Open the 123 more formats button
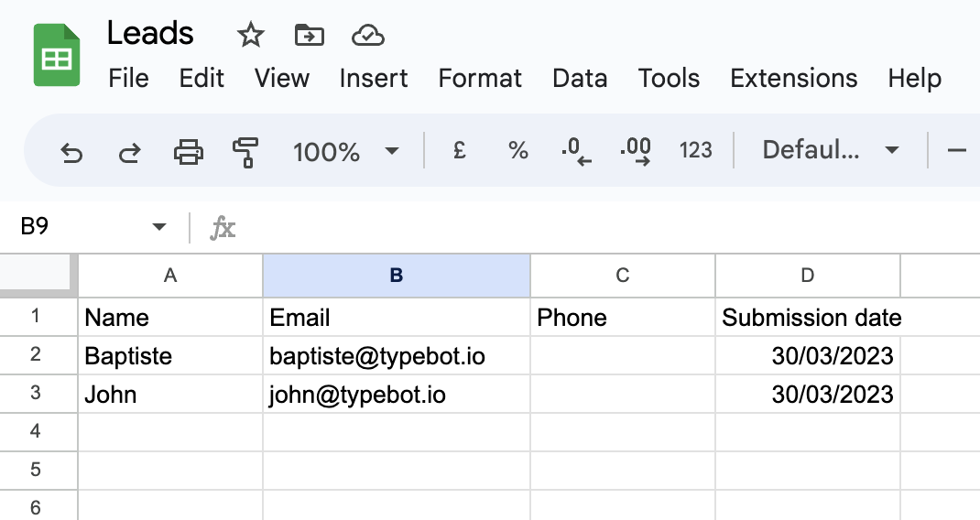 coord(695,151)
